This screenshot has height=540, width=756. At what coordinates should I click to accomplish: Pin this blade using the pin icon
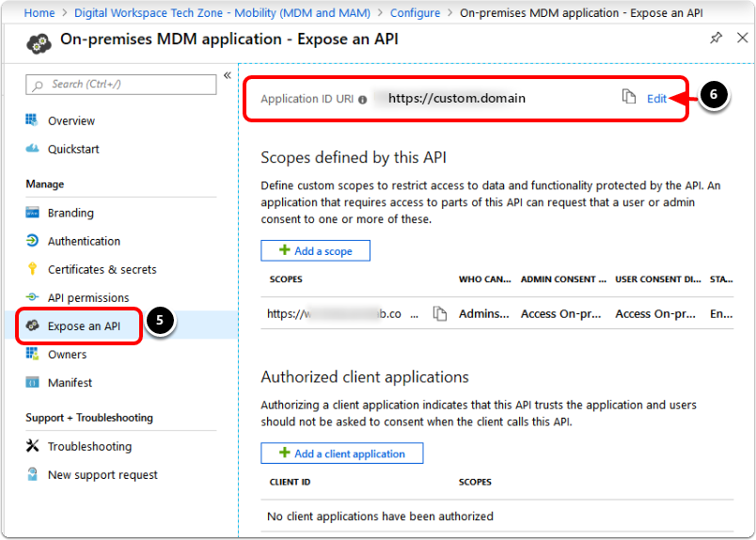pyautogui.click(x=716, y=39)
